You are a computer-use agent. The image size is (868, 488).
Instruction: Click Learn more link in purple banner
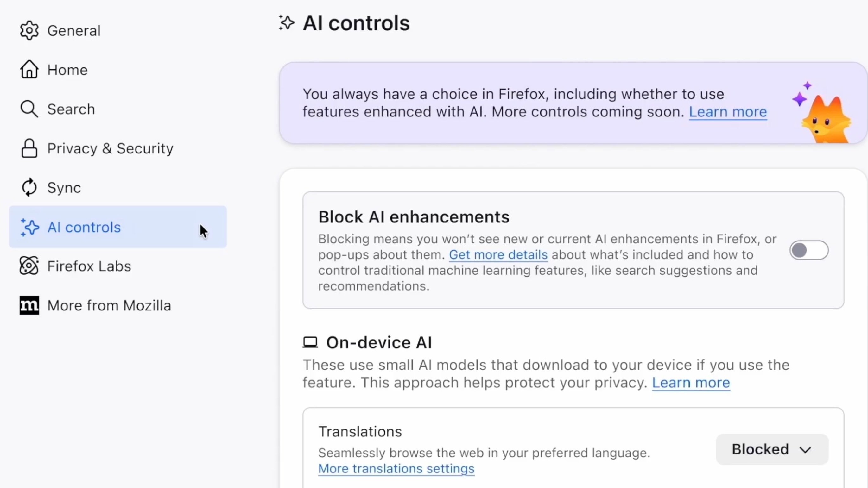click(x=728, y=112)
